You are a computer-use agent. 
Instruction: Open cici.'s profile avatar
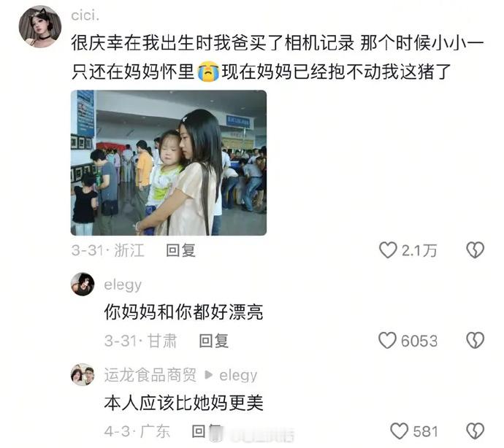tap(40, 27)
